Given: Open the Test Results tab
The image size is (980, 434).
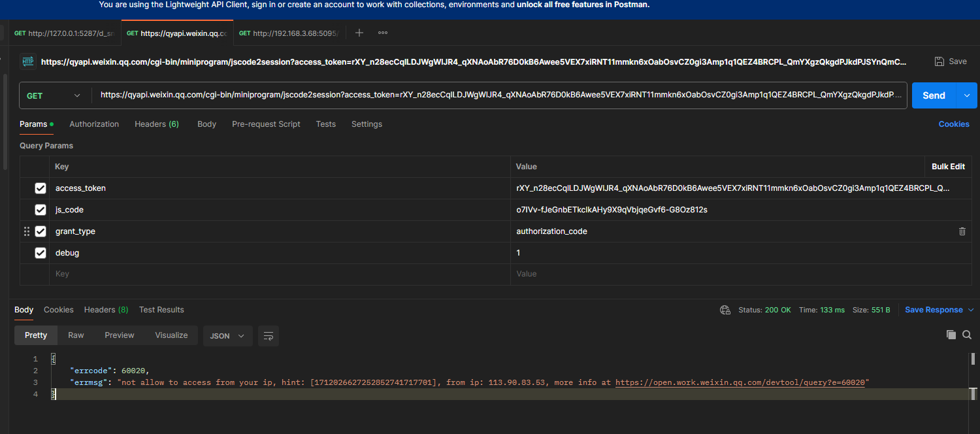Looking at the screenshot, I should click(x=161, y=310).
